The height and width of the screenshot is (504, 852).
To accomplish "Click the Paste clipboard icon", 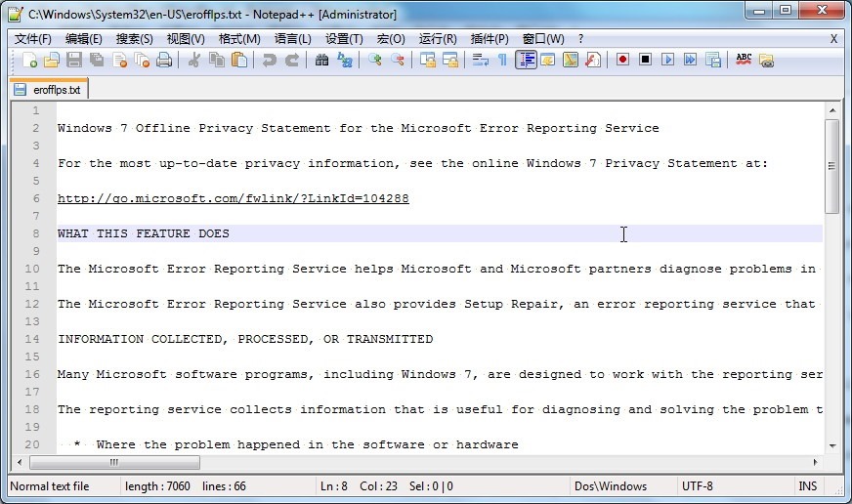I will pyautogui.click(x=239, y=60).
